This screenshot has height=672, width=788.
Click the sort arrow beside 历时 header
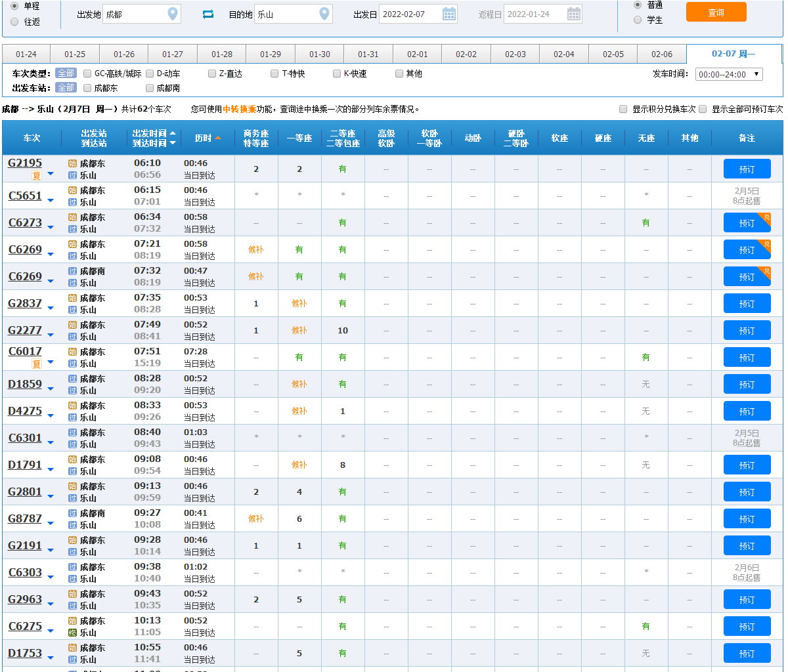(x=218, y=138)
